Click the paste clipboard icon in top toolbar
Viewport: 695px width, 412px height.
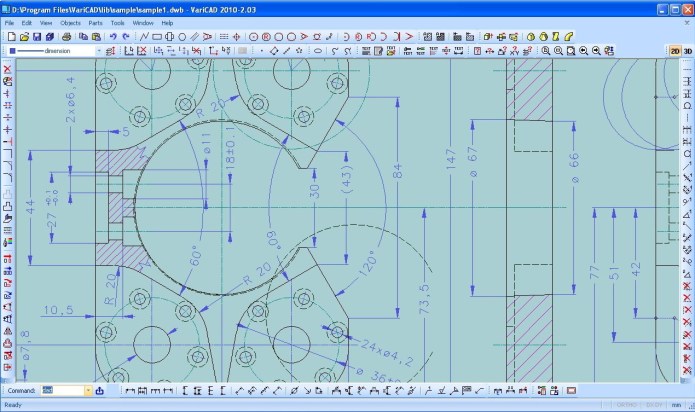point(96,37)
